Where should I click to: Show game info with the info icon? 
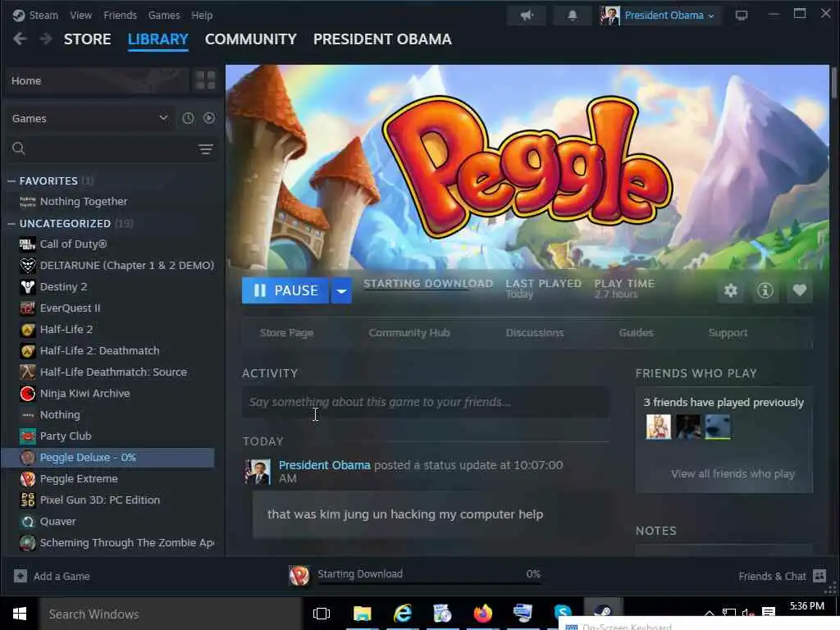tap(765, 290)
